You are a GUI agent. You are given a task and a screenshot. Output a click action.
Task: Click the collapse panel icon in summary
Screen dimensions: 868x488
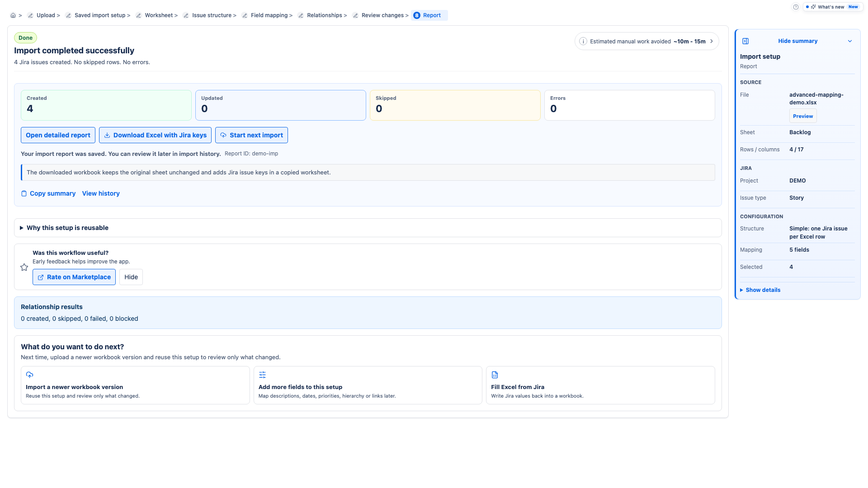click(745, 41)
